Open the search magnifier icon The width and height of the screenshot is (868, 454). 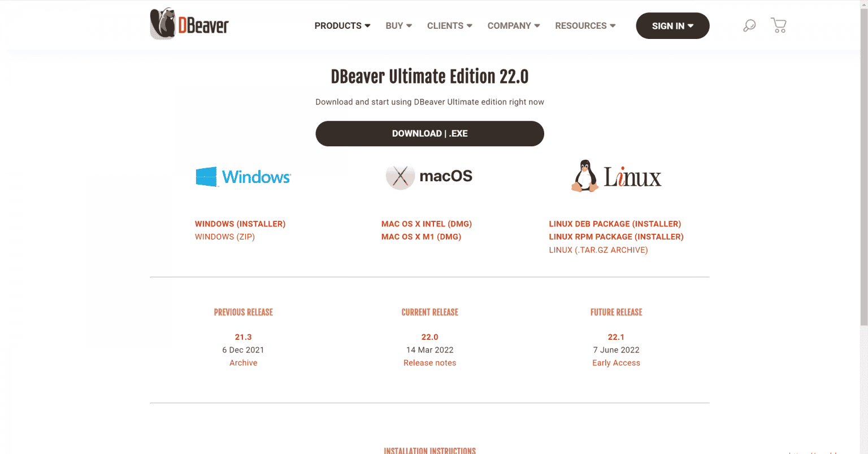749,26
